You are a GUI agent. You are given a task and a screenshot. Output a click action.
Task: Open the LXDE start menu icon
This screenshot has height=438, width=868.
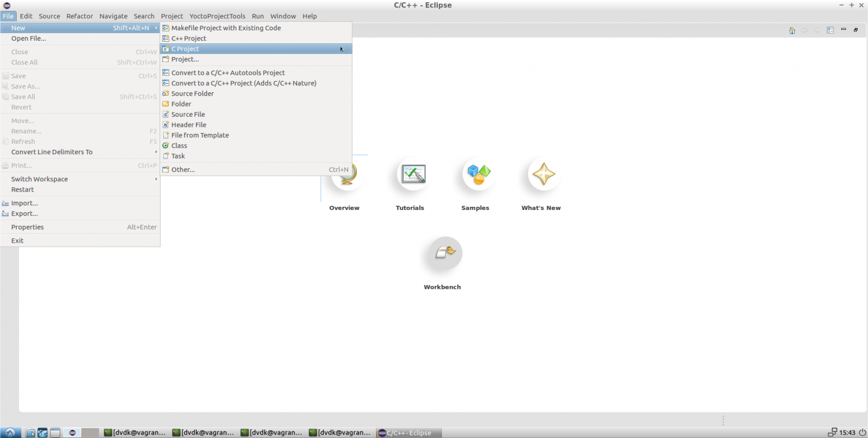tap(10, 433)
